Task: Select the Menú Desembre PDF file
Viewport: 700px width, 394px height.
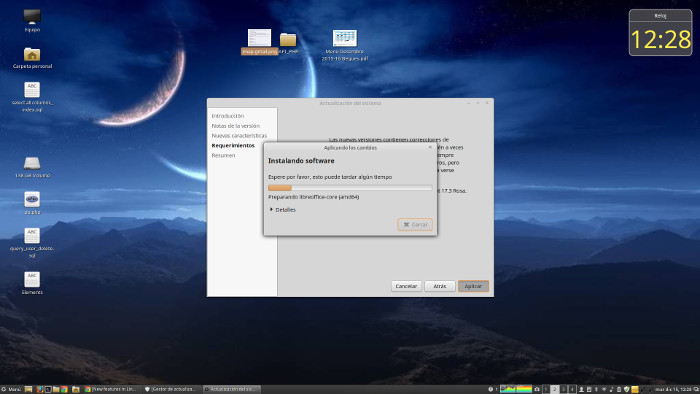Action: click(345, 45)
